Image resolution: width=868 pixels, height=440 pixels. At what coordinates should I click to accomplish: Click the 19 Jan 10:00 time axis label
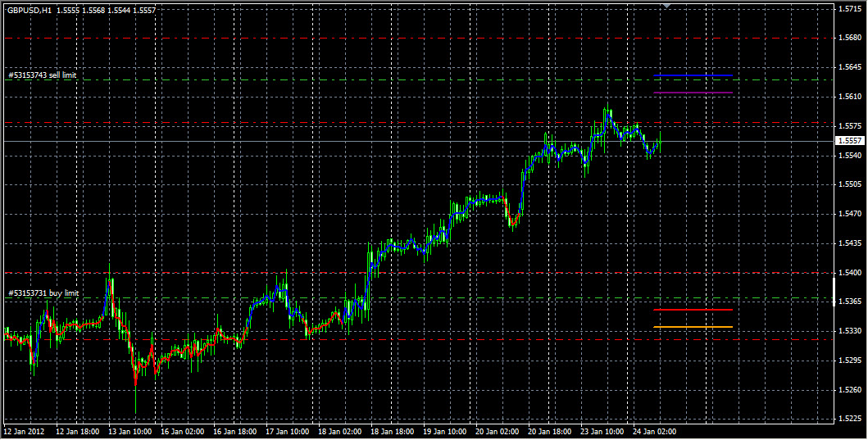(444, 431)
